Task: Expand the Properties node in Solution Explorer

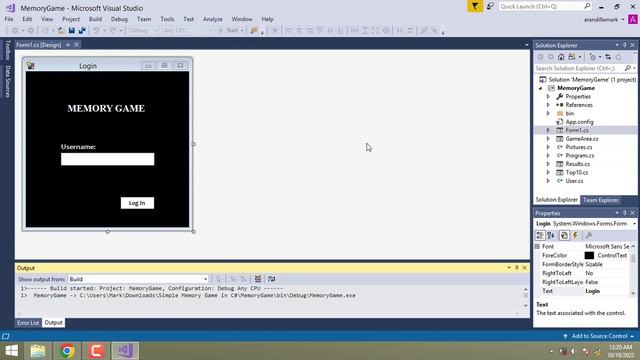Action: click(548, 97)
